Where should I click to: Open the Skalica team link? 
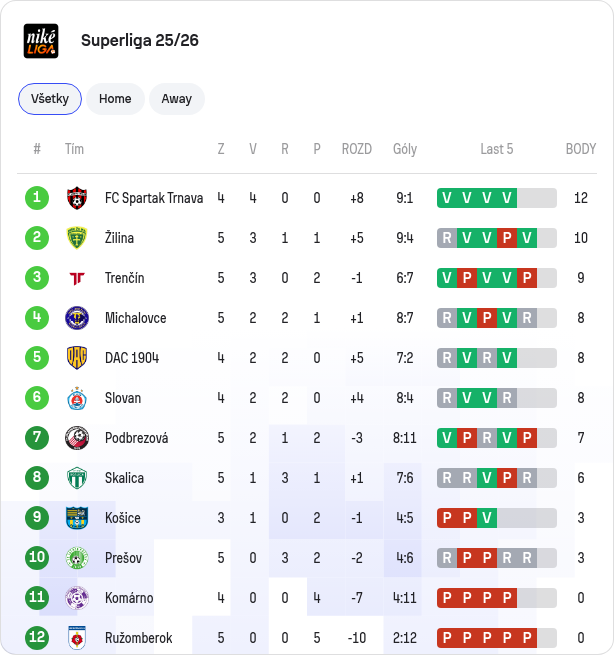click(124, 478)
